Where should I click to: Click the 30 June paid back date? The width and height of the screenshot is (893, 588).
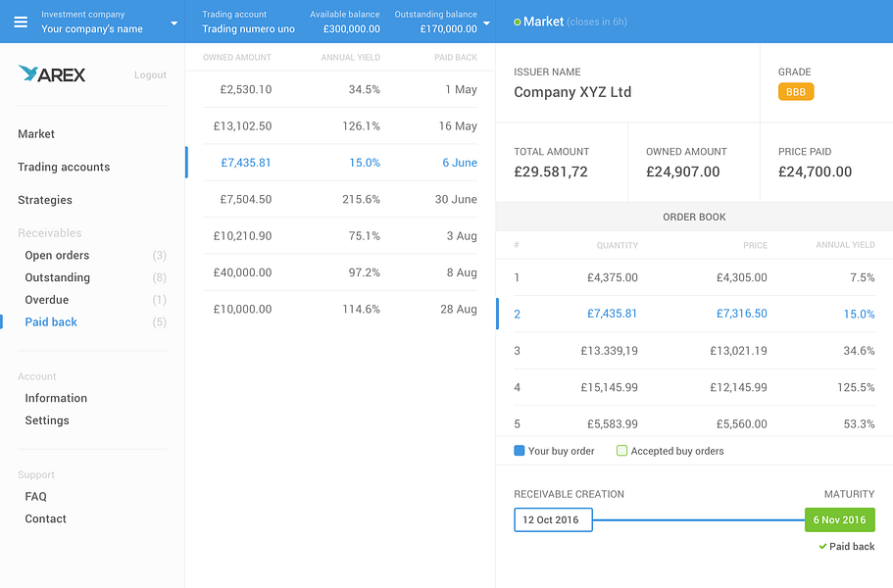click(x=456, y=199)
